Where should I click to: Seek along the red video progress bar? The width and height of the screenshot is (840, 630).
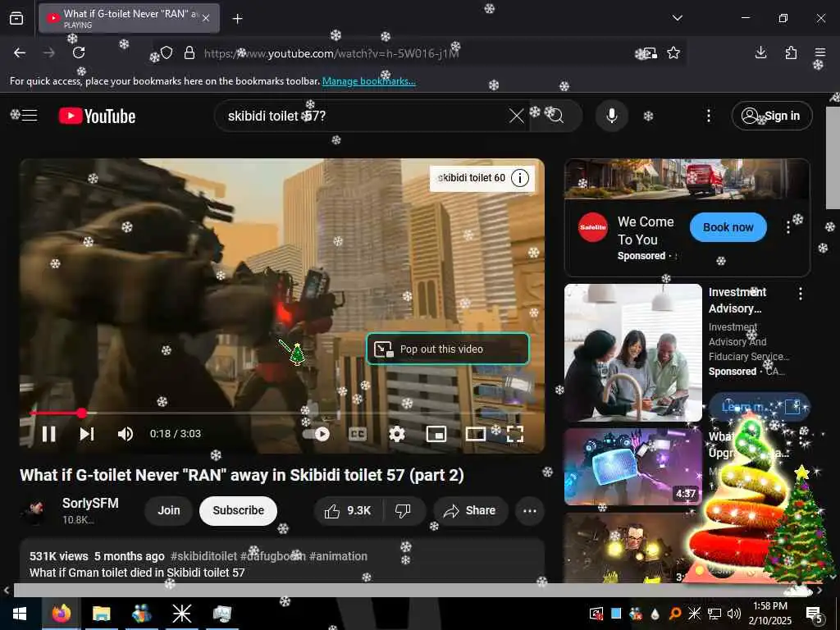282,413
